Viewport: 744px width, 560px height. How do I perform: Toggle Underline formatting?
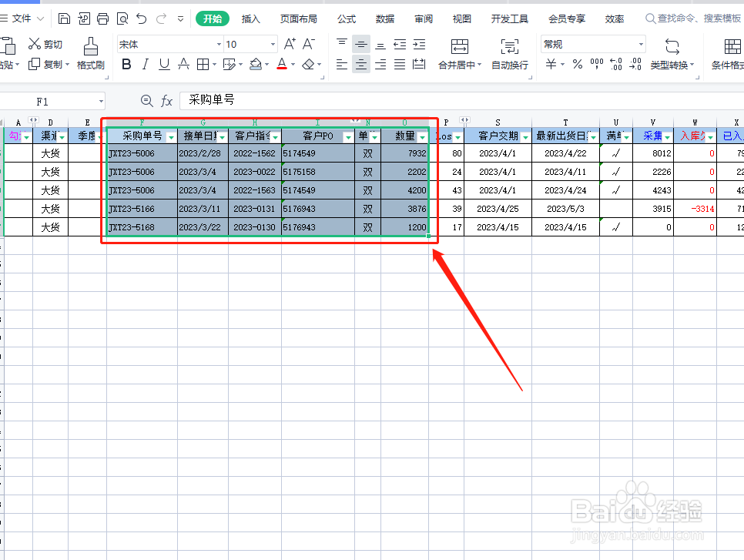pyautogui.click(x=166, y=65)
